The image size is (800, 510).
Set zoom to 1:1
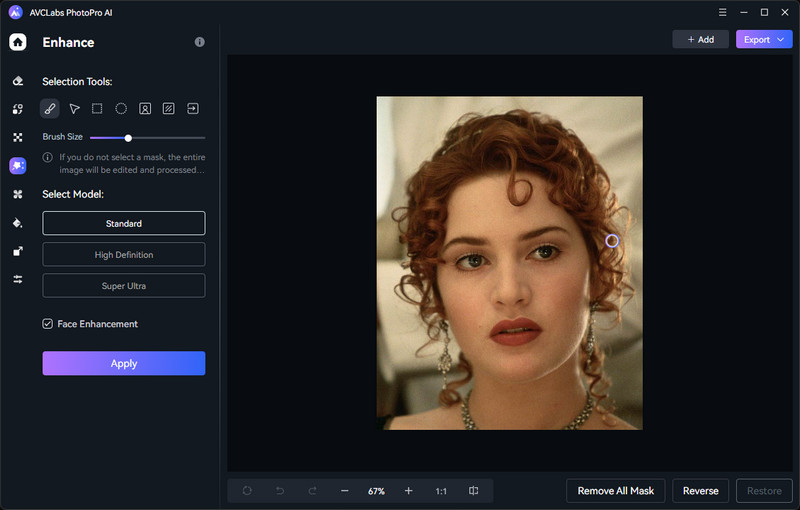tap(441, 491)
